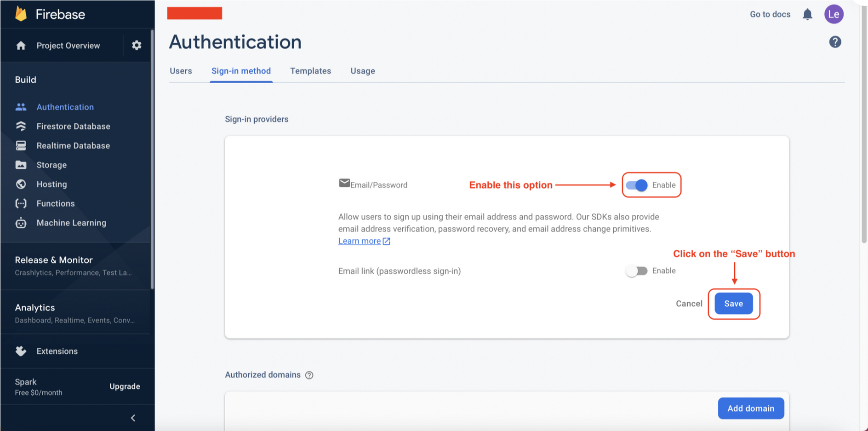Open Functions in the sidebar
Screen dimensions: 868x431
(x=56, y=203)
